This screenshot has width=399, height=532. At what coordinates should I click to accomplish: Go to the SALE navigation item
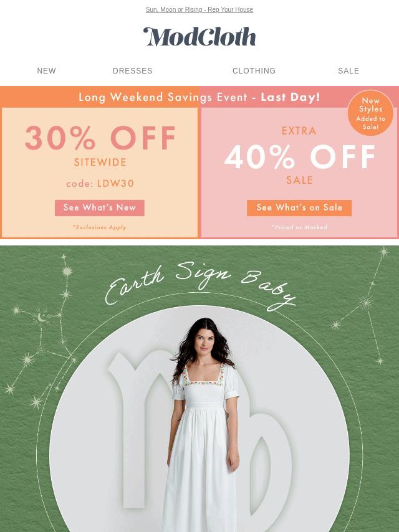pyautogui.click(x=349, y=70)
